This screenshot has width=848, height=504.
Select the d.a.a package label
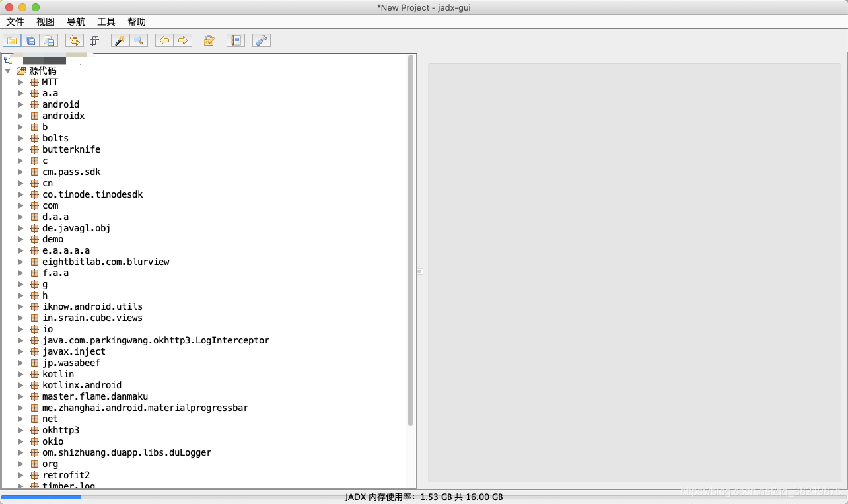[55, 217]
